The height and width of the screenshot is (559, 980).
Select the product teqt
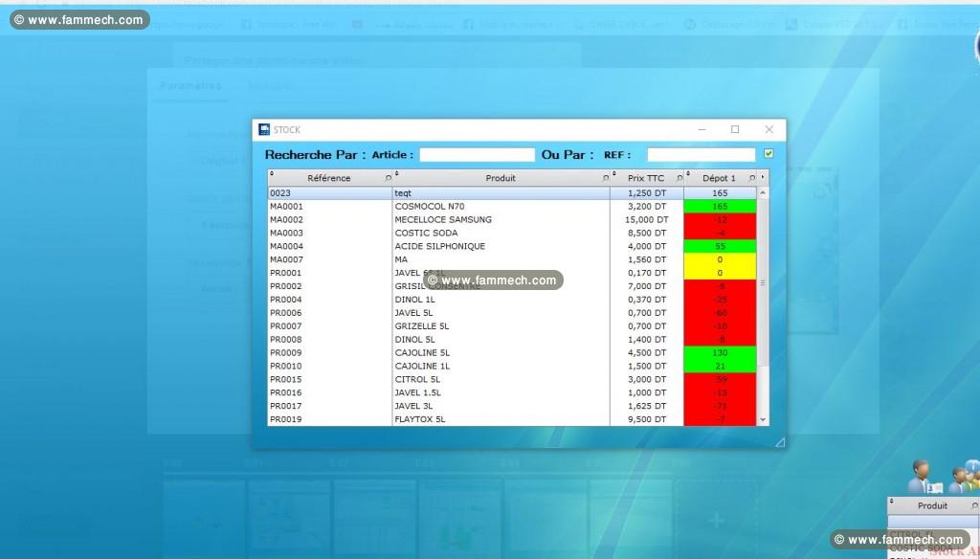coord(403,193)
